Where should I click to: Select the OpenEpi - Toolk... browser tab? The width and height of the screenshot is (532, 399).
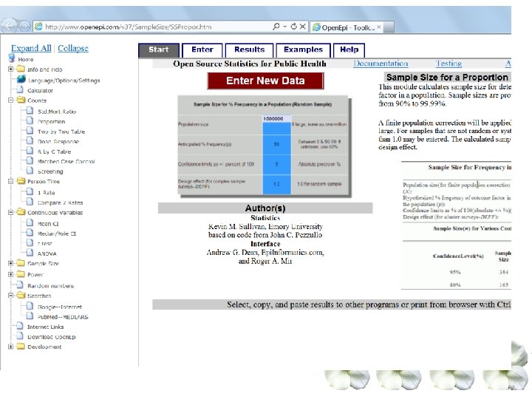(x=347, y=27)
